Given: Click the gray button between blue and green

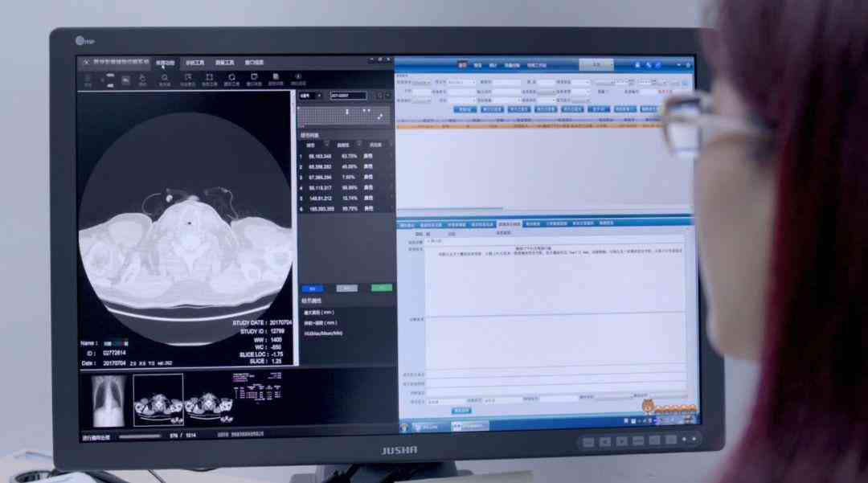Looking at the screenshot, I should pyautogui.click(x=347, y=289).
